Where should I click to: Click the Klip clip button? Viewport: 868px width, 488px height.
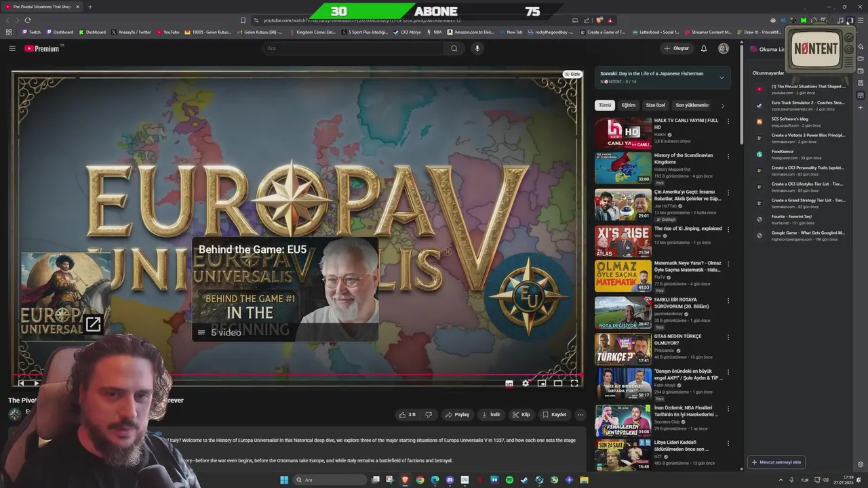pos(521,415)
